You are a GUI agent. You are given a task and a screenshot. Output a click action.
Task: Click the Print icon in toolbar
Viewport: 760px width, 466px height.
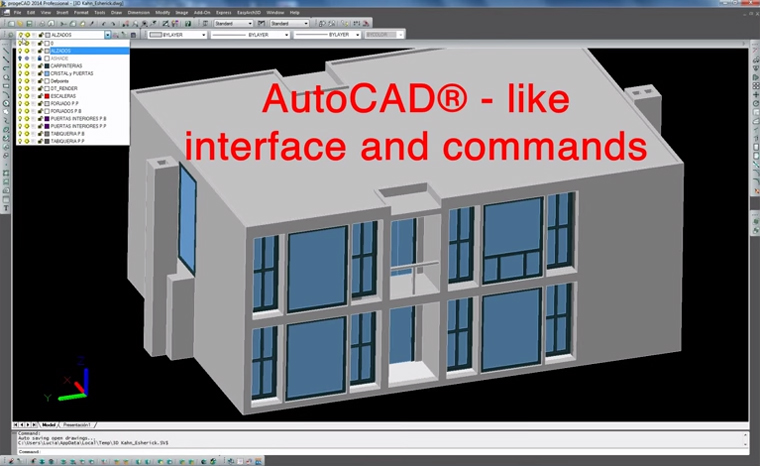tap(42, 23)
